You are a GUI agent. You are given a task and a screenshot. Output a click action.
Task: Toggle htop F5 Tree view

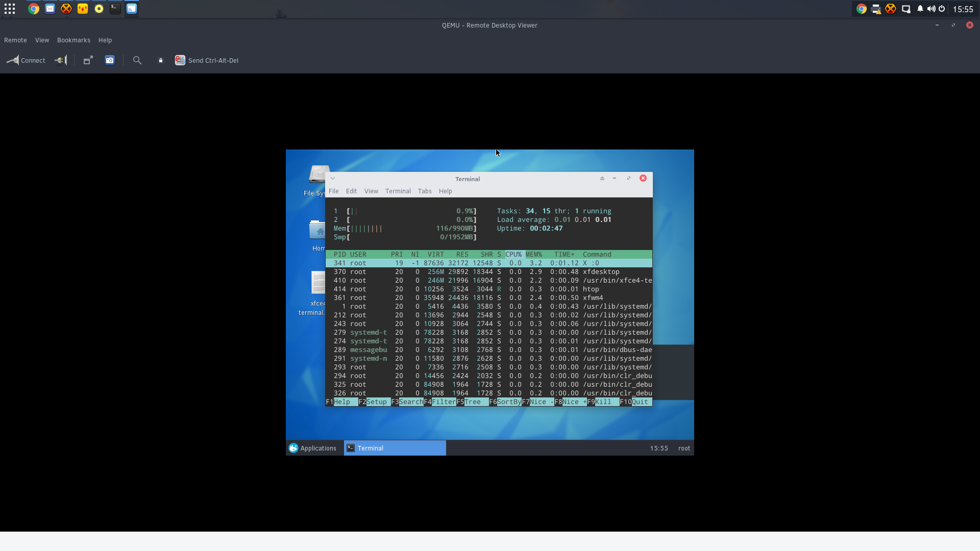point(473,402)
